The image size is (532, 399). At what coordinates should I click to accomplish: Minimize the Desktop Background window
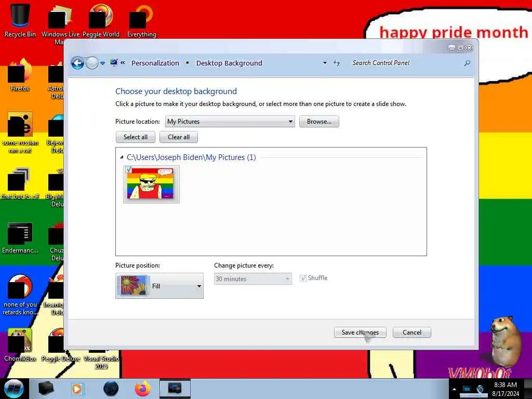click(451, 48)
